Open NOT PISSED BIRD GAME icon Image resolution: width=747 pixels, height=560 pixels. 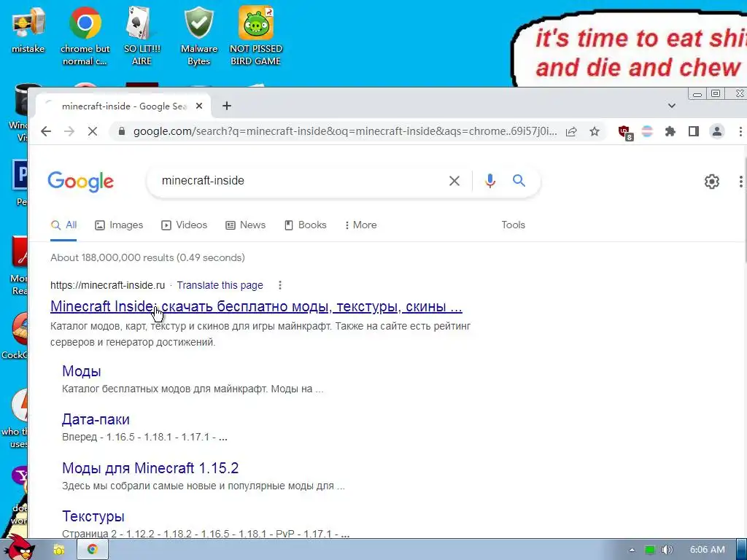click(256, 36)
